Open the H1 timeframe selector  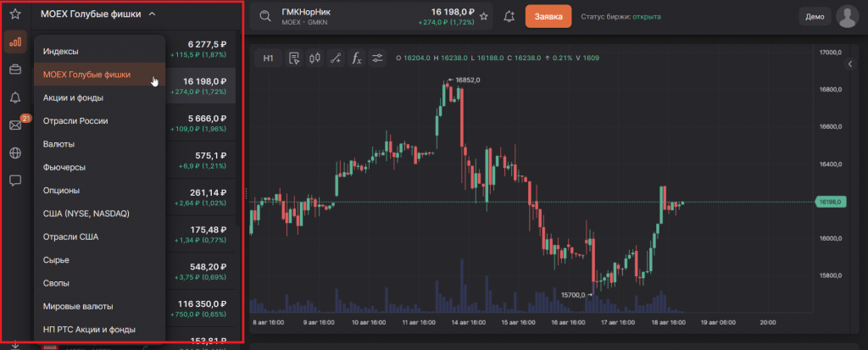269,58
